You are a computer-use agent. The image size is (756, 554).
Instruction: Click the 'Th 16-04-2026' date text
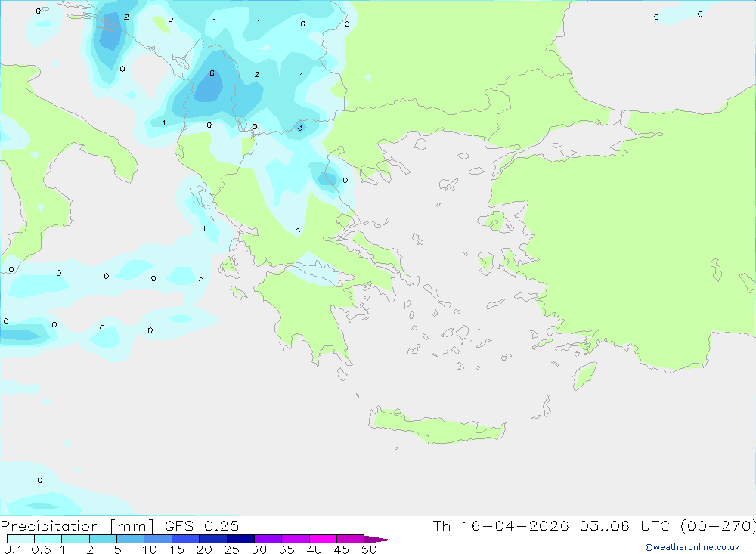click(x=500, y=525)
